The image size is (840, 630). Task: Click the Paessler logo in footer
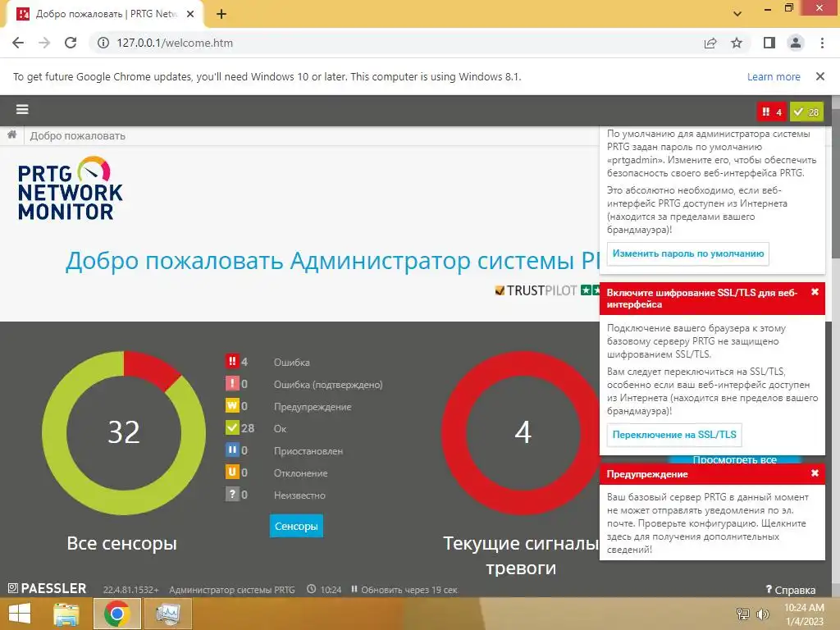coord(47,588)
